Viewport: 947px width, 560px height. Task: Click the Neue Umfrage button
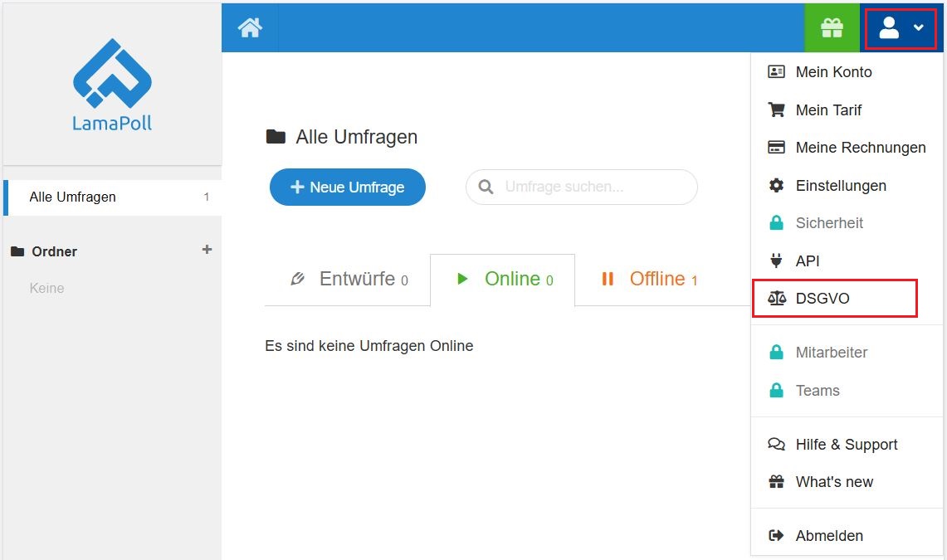click(x=347, y=187)
